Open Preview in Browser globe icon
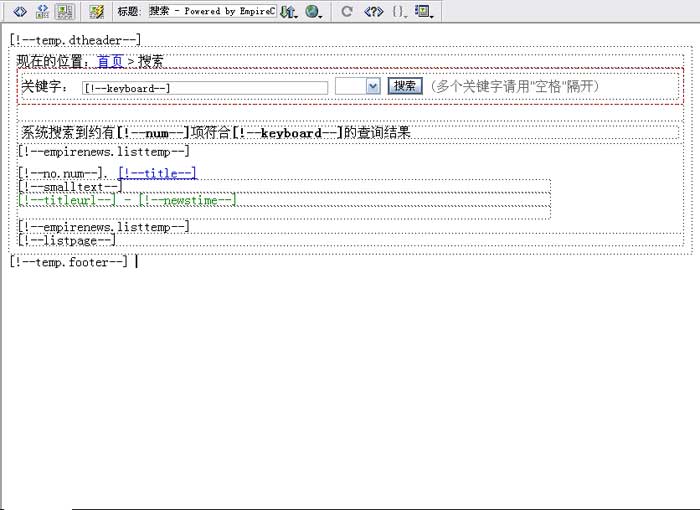Screen dimensions: 700x510 (x=314, y=12)
